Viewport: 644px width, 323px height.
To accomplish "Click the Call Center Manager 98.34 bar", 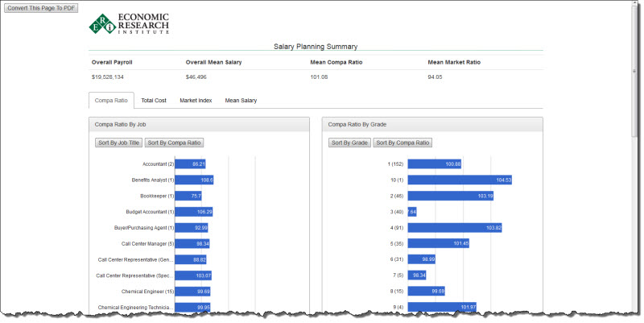I will pos(192,243).
